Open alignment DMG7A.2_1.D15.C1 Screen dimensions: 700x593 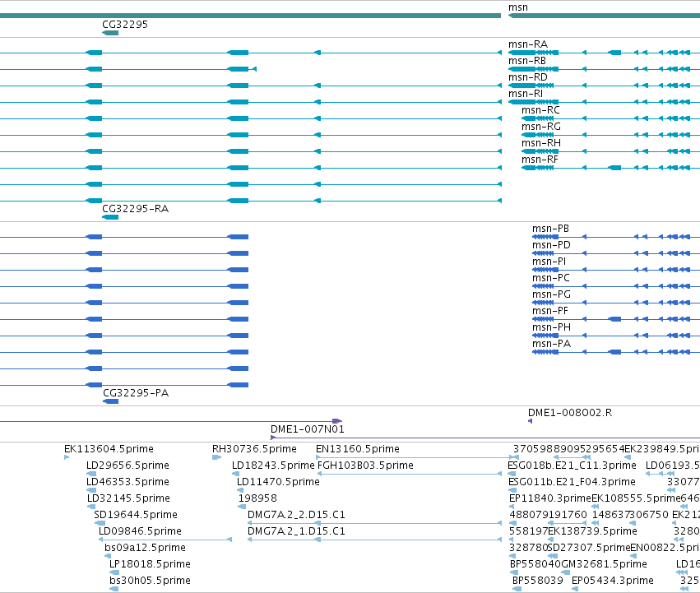296,531
